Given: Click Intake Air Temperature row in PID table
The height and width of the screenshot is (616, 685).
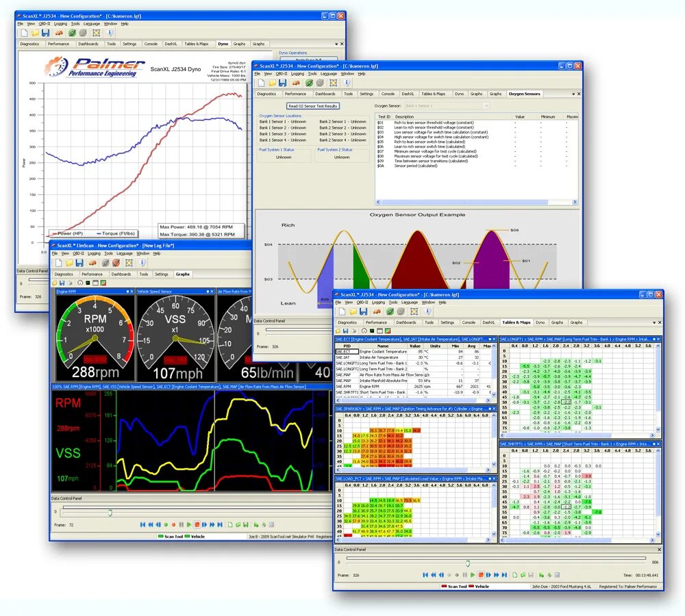Looking at the screenshot, I should click(413, 357).
